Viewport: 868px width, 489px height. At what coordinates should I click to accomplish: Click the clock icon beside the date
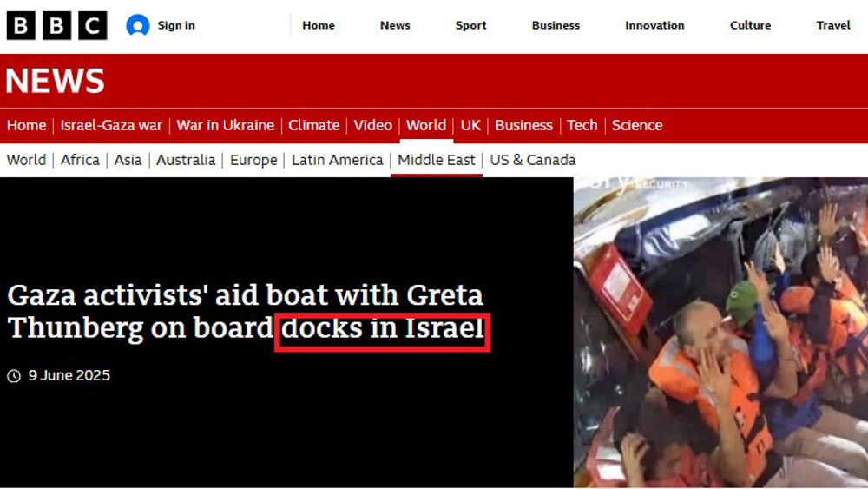(14, 376)
